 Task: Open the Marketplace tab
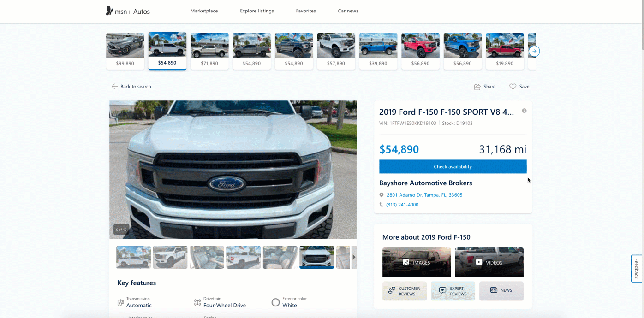point(204,11)
